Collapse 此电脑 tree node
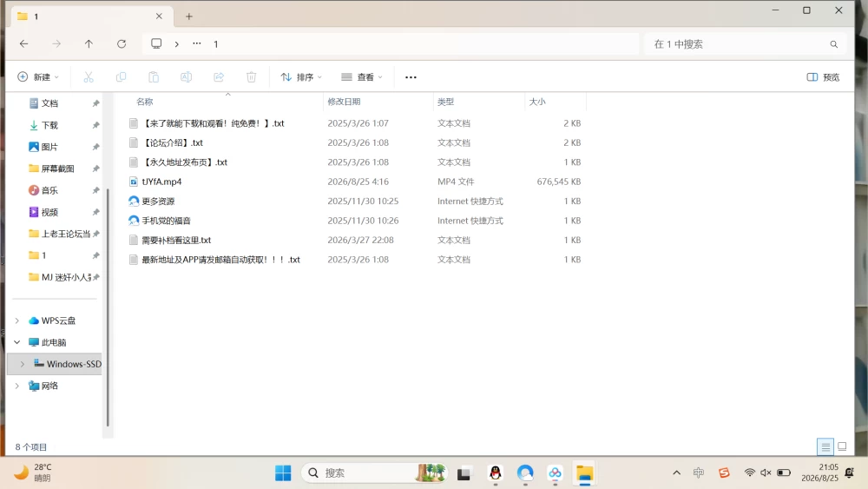 click(x=17, y=342)
